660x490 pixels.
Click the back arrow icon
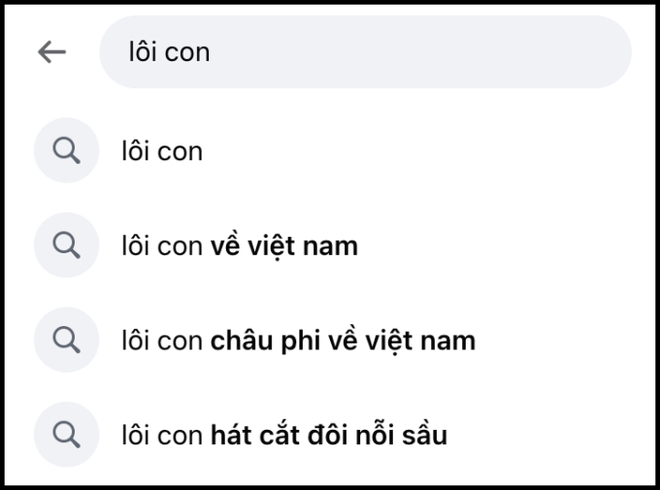(x=51, y=52)
